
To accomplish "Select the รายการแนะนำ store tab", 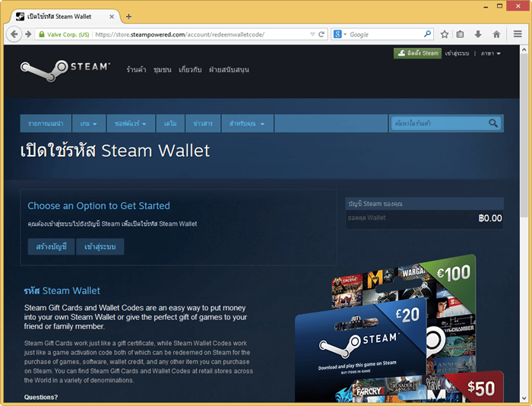I will click(x=46, y=123).
